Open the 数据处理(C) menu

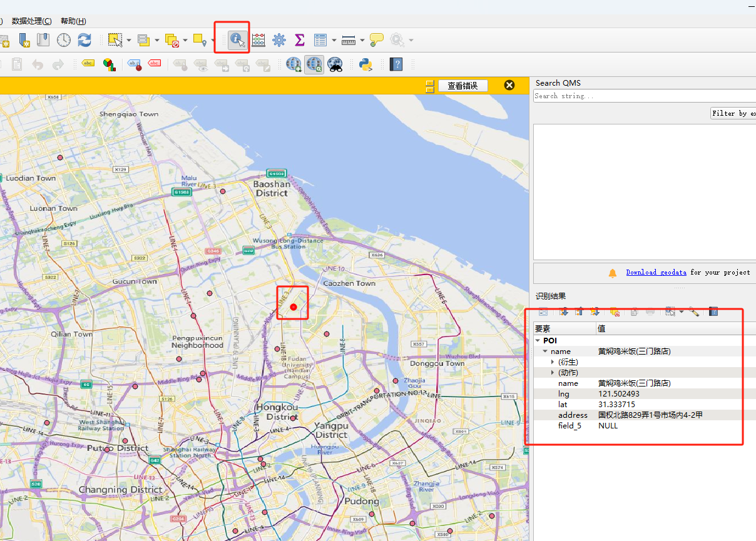(31, 21)
